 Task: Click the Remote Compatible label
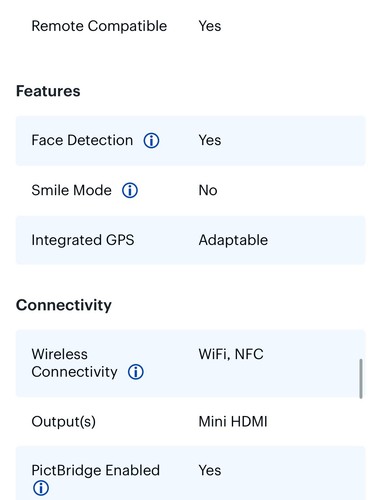click(99, 26)
